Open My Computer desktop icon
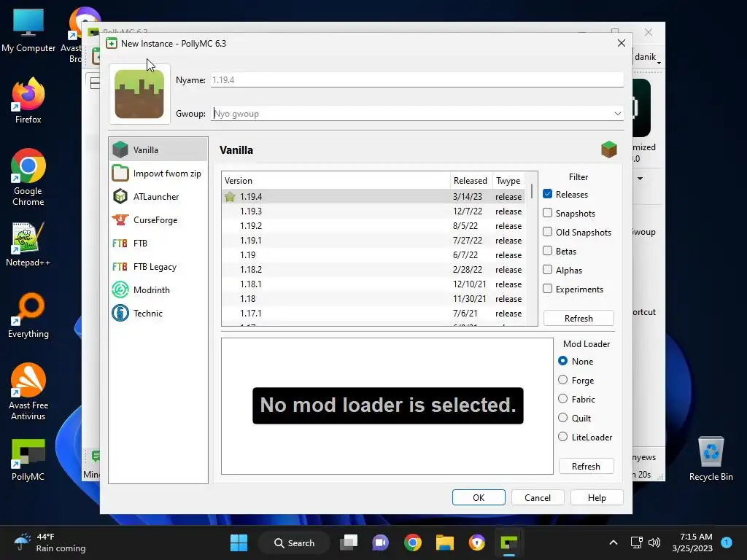The height and width of the screenshot is (560, 747). point(28,29)
